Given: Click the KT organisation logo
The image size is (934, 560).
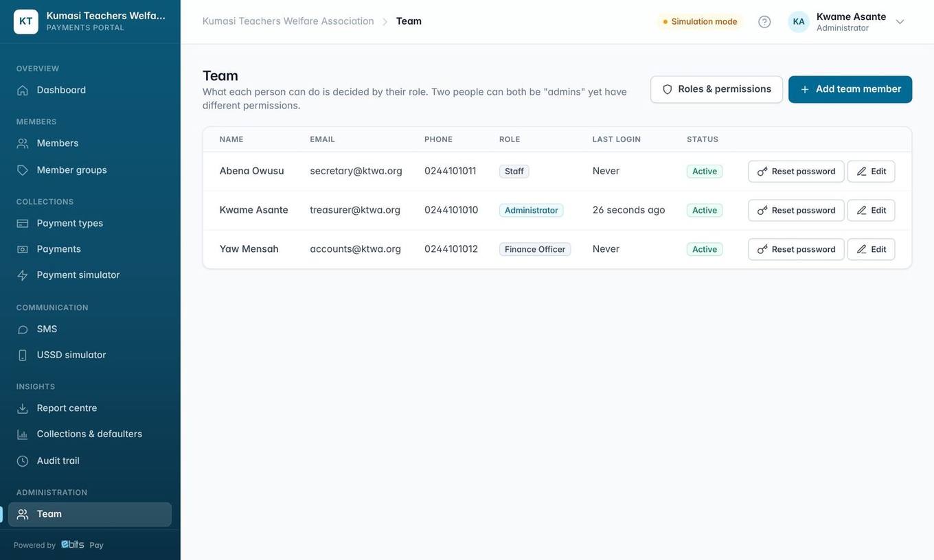Looking at the screenshot, I should pos(26,21).
